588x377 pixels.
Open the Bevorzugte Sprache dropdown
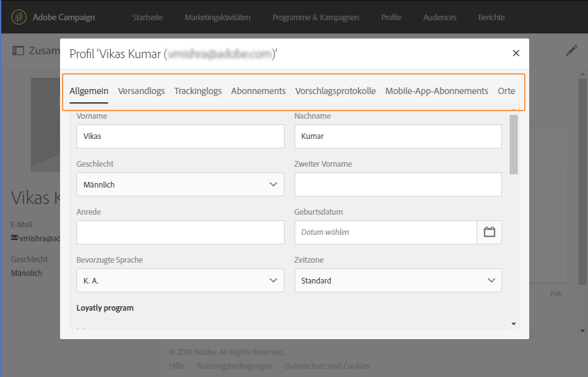click(180, 280)
